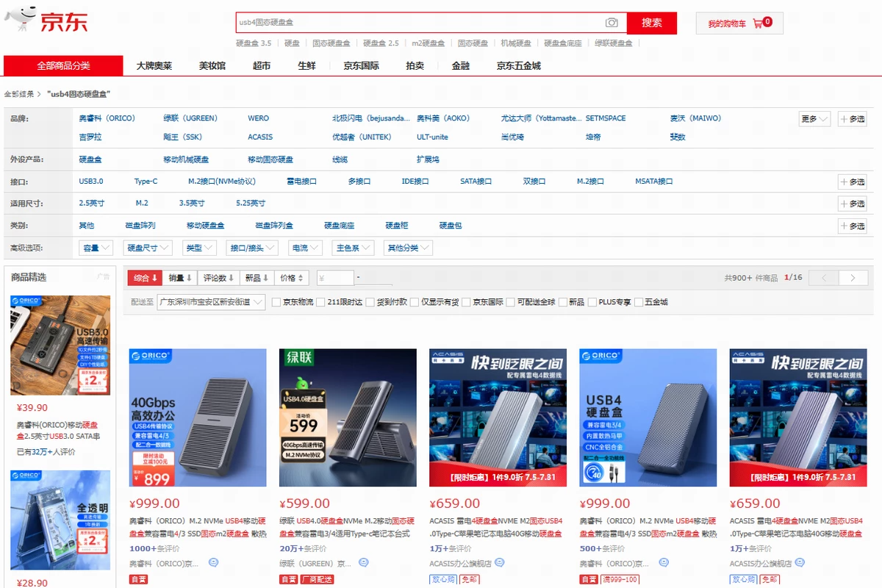Open image search camera icon in search box

[612, 23]
